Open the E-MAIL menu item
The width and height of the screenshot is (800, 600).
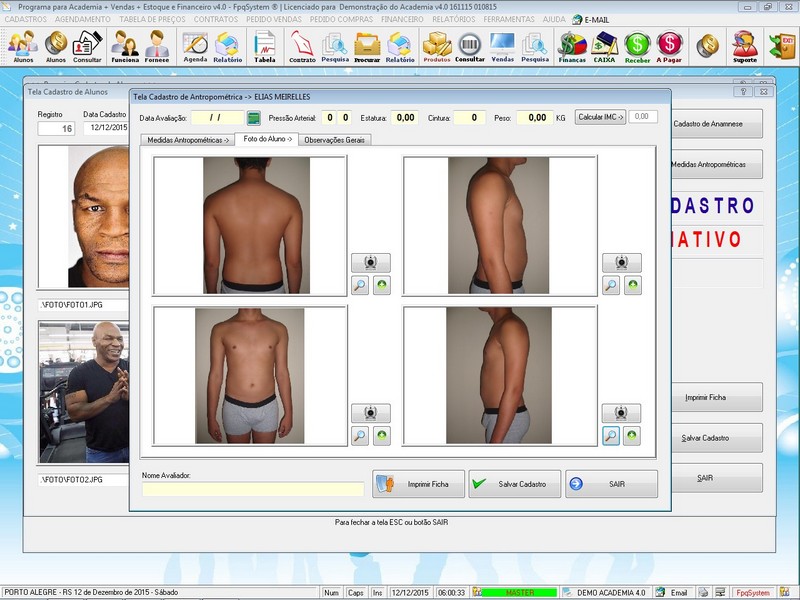coord(591,20)
